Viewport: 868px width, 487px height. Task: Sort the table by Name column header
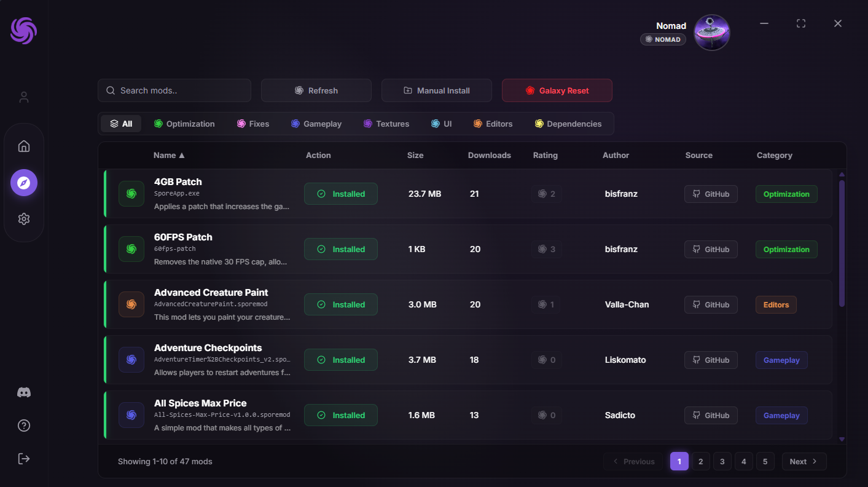click(169, 156)
